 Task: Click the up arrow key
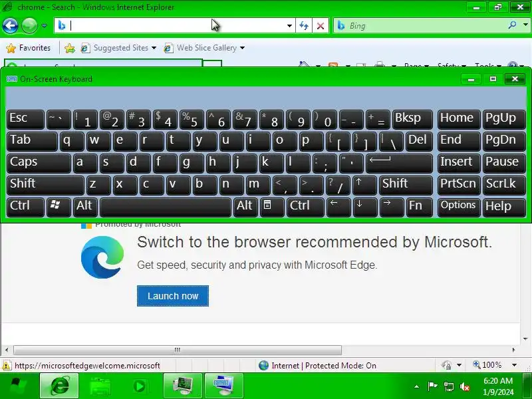[364, 185]
